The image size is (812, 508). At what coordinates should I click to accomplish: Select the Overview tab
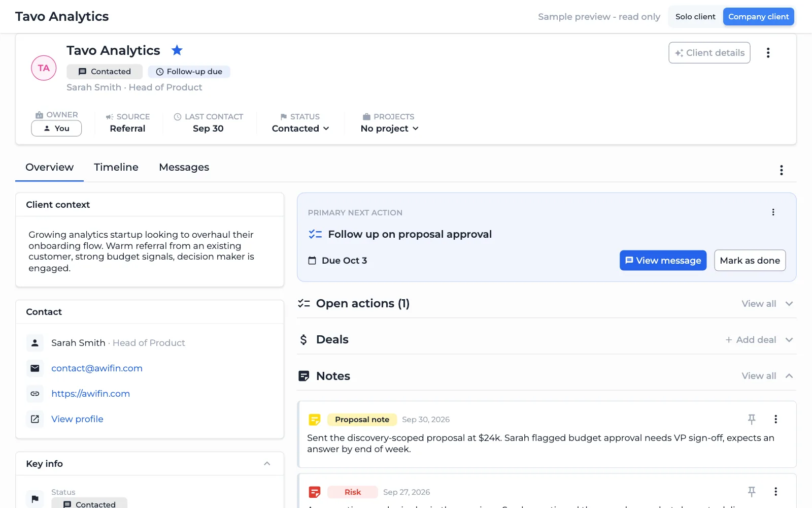[49, 167]
